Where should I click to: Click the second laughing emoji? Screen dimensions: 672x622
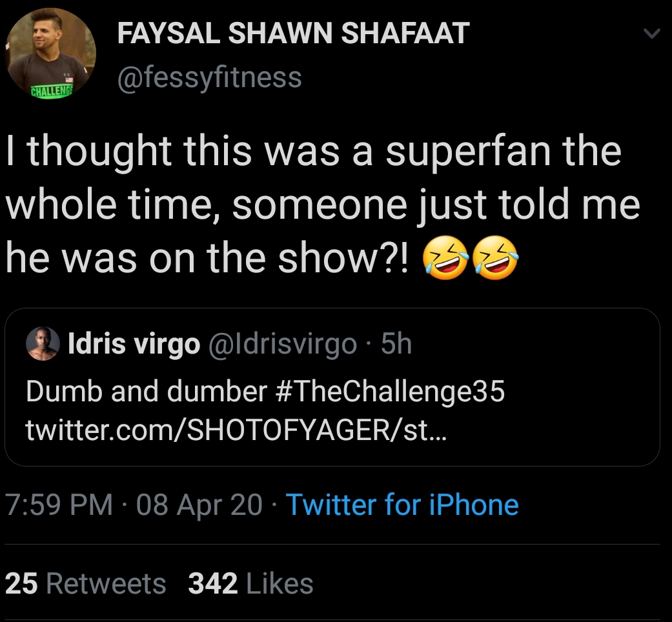[x=495, y=258]
